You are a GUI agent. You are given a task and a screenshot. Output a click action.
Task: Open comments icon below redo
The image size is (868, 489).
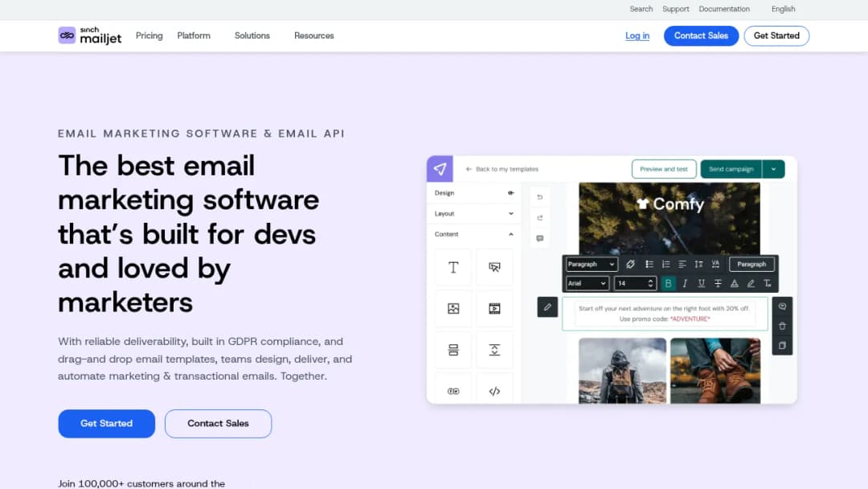click(540, 239)
